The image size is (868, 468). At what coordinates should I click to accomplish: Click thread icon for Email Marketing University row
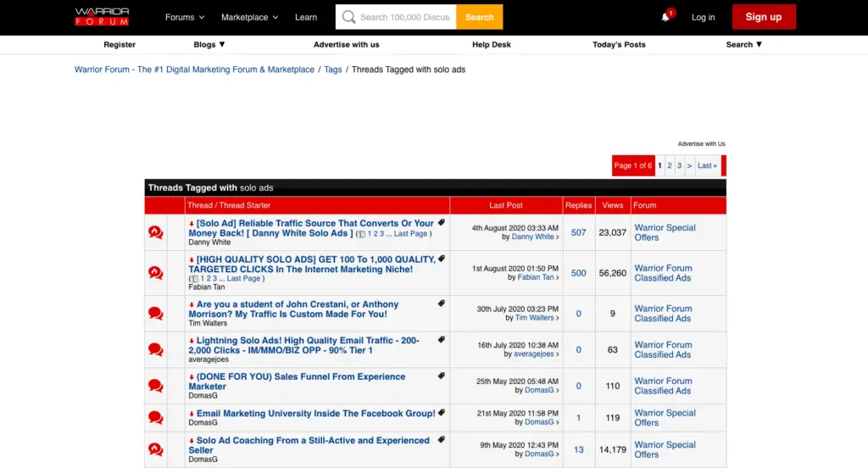(156, 417)
